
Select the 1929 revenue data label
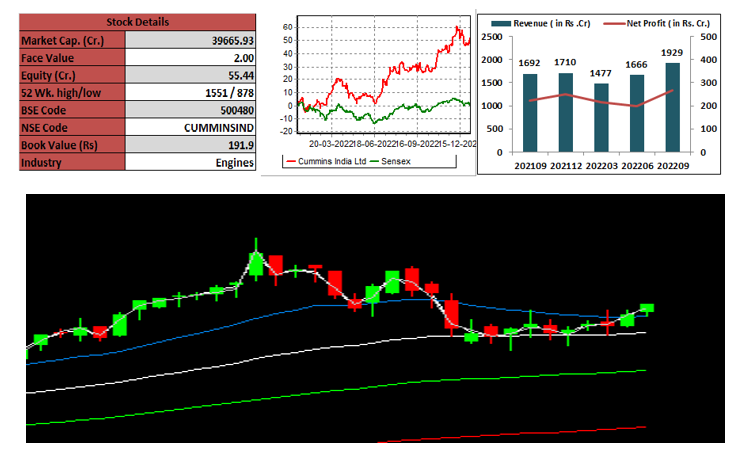[672, 53]
